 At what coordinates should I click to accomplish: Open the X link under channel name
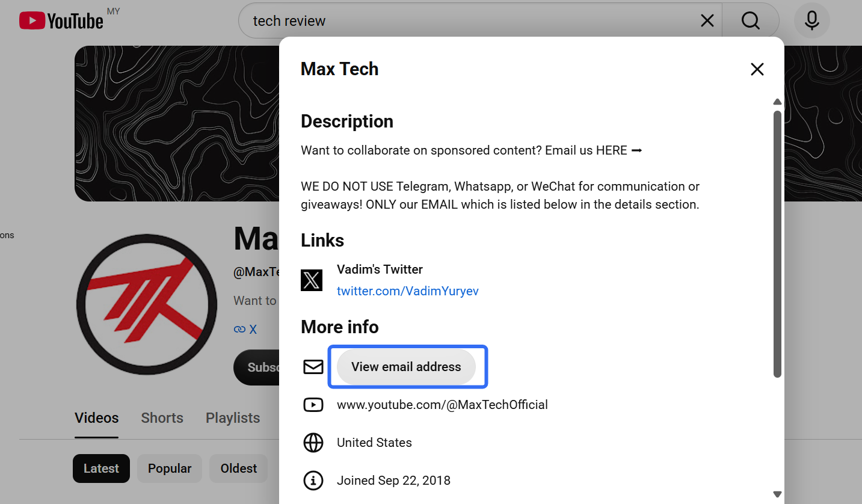click(245, 330)
